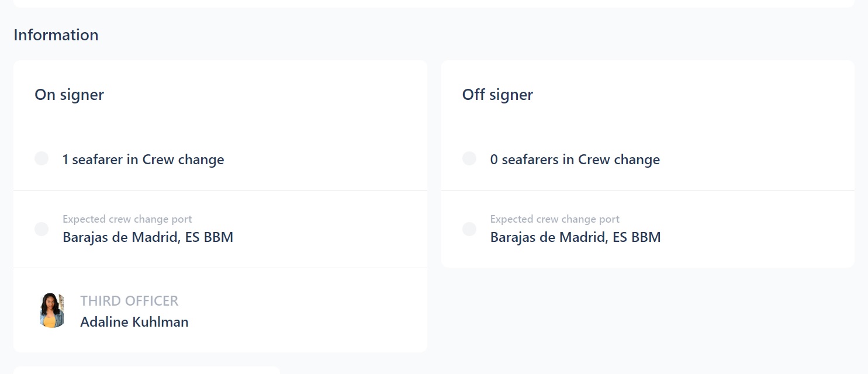Click Off signer's "Expected crew change port" label
This screenshot has height=374, width=868.
pos(555,219)
